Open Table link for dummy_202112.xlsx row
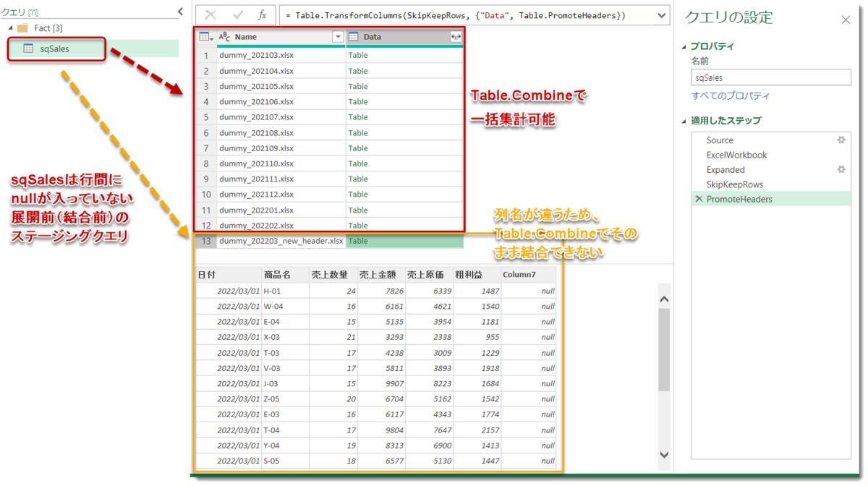868x486 pixels. tap(358, 194)
